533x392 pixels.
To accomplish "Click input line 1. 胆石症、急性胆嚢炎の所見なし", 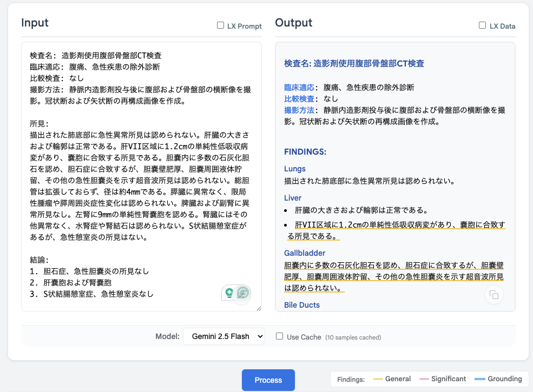I will pos(89,271).
